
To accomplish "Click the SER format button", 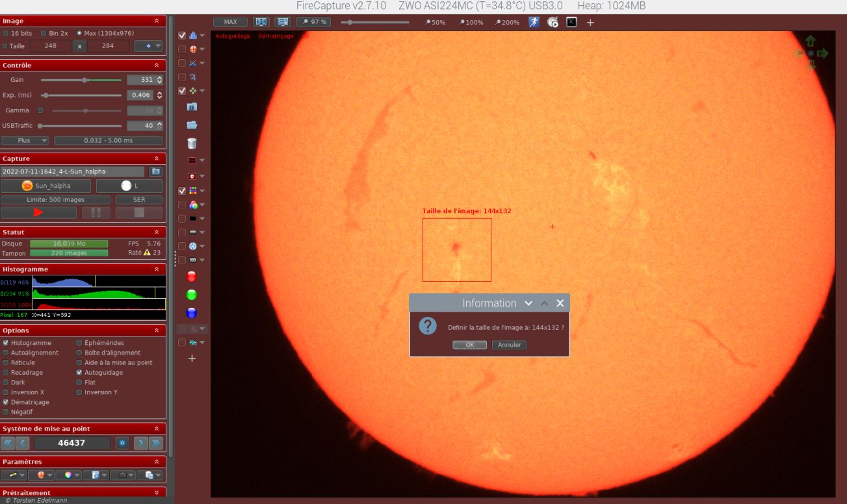I will point(139,200).
